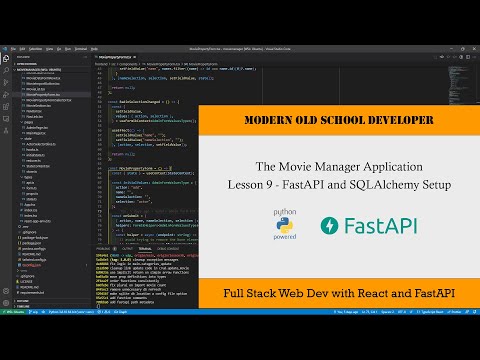Open Explorer panel's more actions ellipsis
Screen dimensions: 480x360
85,57
